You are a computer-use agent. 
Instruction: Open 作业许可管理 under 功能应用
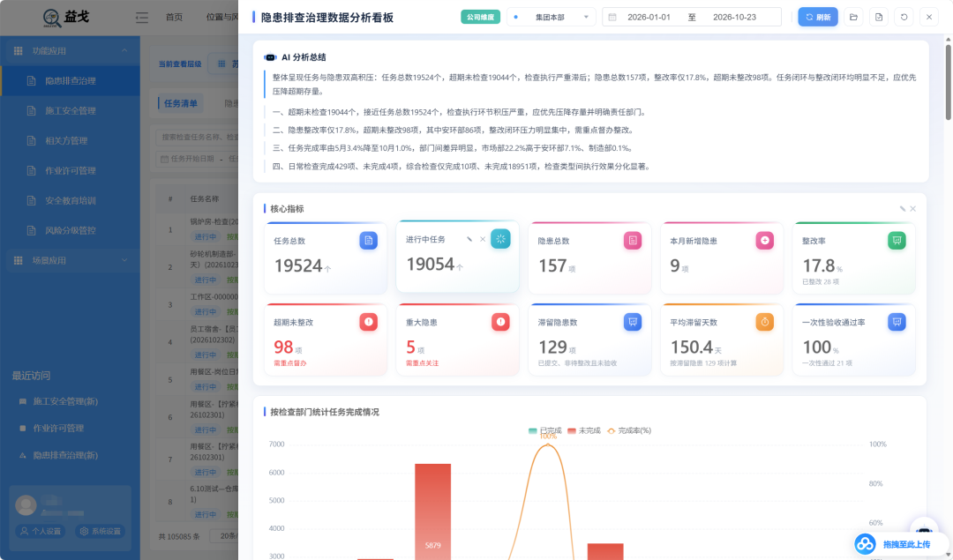click(70, 171)
